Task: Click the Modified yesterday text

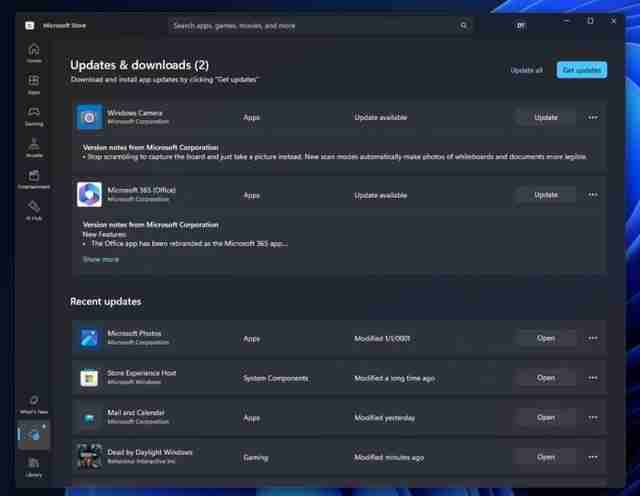Action: click(384, 418)
